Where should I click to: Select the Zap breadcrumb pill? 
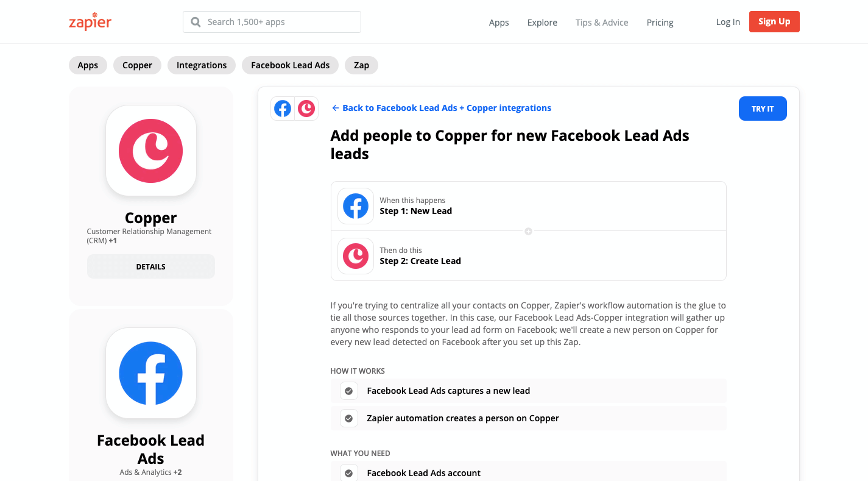click(x=361, y=65)
